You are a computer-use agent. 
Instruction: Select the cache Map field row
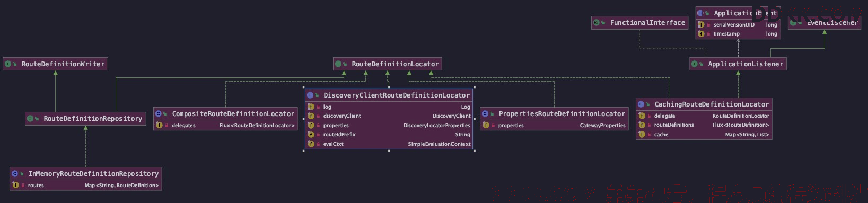click(x=704, y=135)
